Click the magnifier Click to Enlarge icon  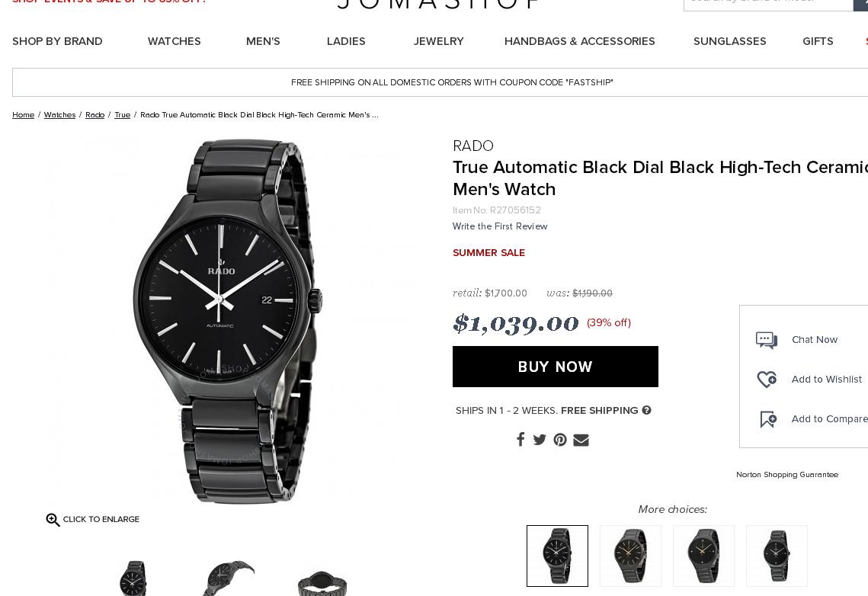coord(53,520)
